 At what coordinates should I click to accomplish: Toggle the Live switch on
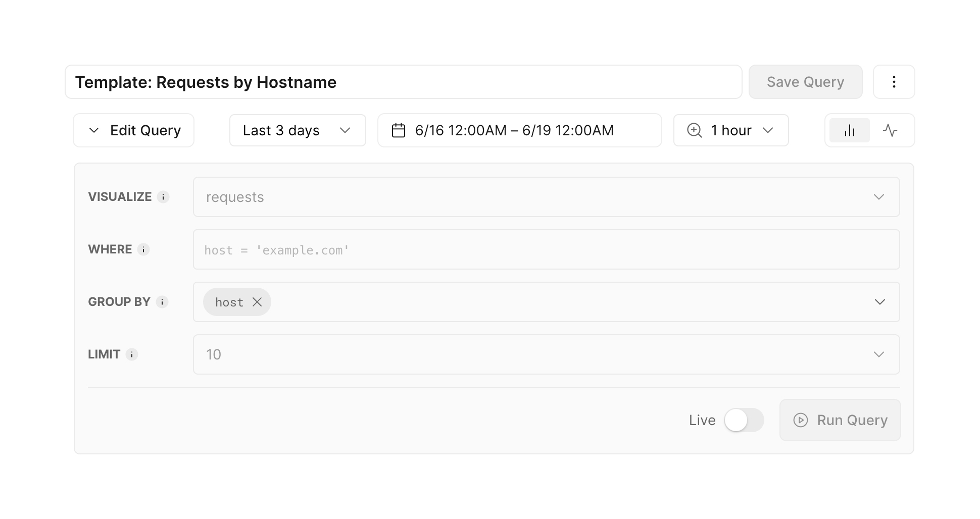point(744,420)
